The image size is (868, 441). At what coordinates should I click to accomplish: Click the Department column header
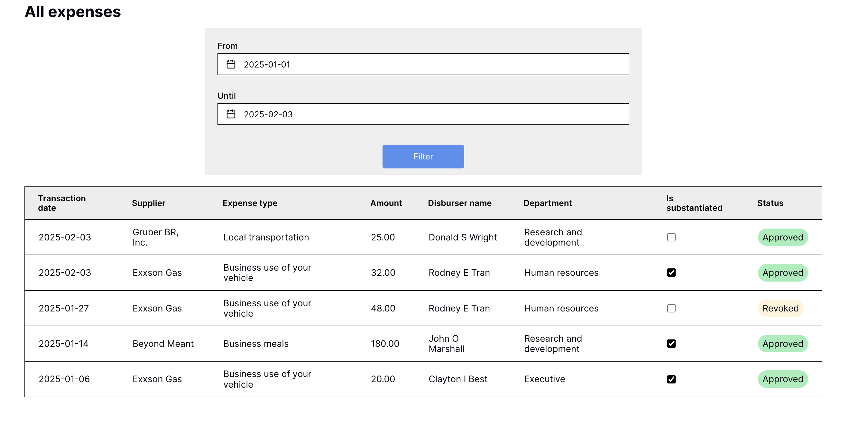click(x=548, y=203)
